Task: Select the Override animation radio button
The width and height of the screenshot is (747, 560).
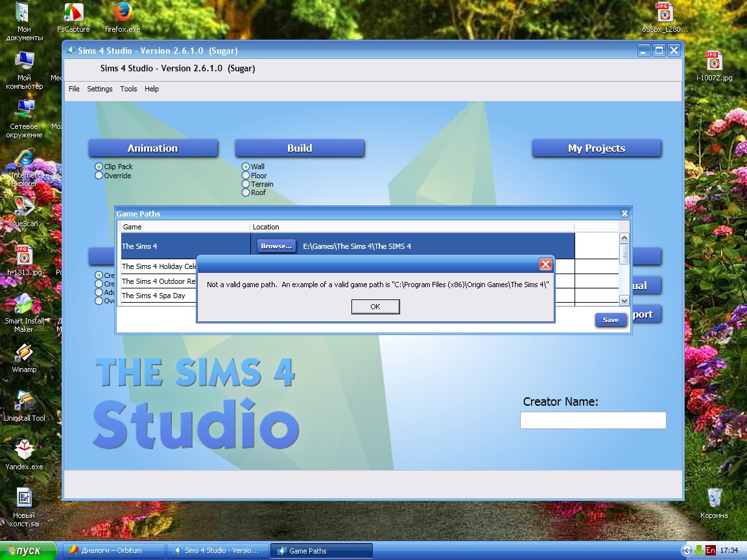Action: point(99,175)
